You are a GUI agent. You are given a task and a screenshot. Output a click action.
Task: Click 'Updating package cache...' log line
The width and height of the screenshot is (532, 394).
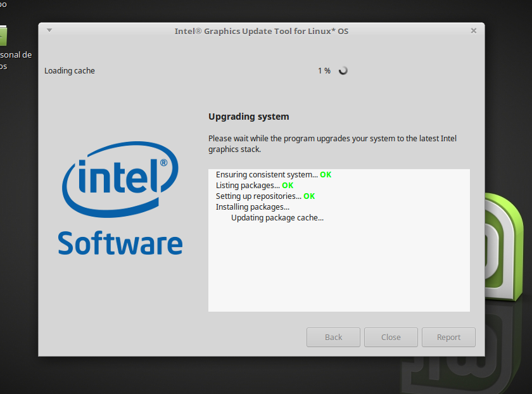[x=277, y=218]
